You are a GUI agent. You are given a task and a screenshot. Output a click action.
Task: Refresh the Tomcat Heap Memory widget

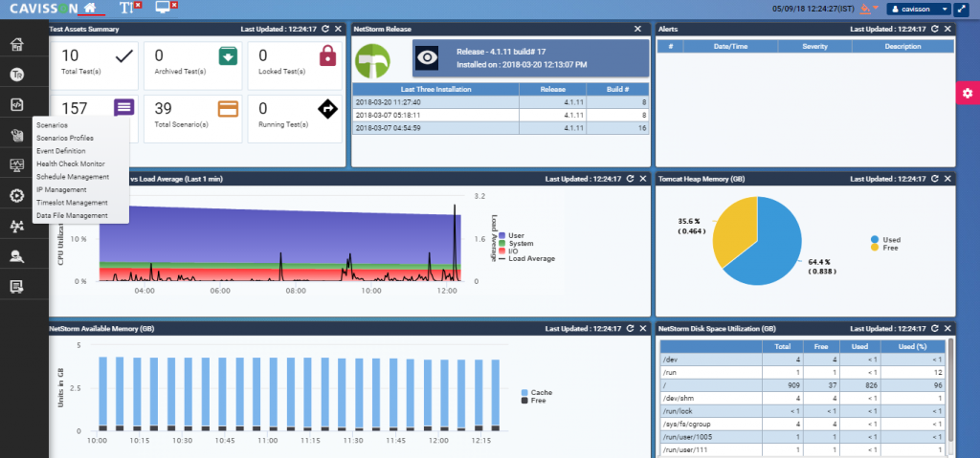point(935,179)
